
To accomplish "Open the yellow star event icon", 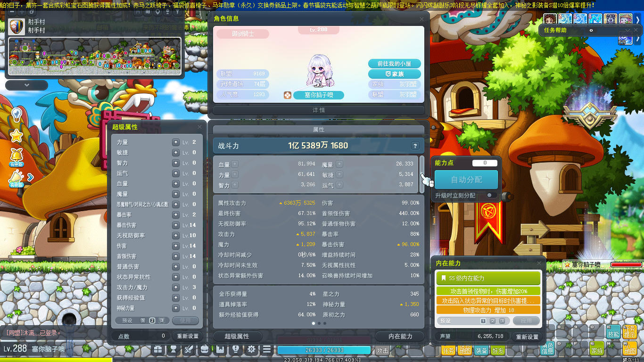I will tap(17, 136).
